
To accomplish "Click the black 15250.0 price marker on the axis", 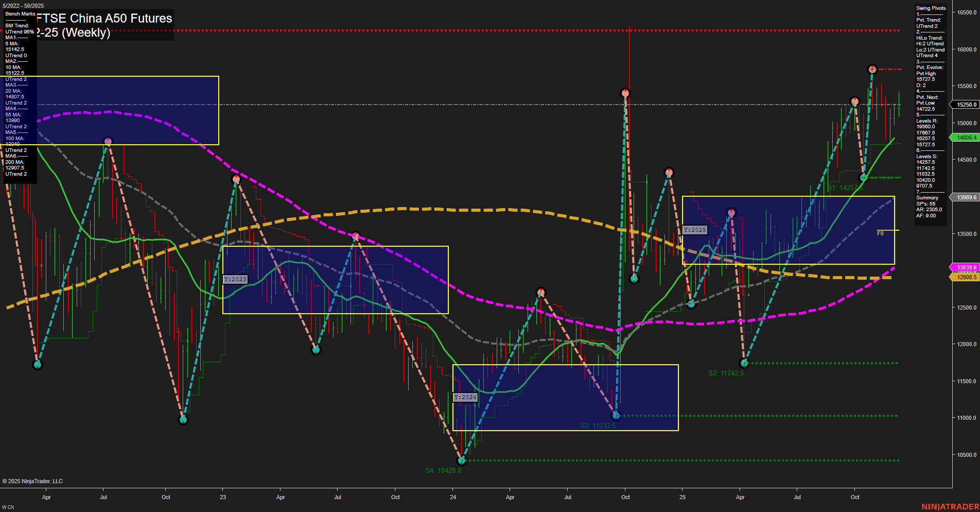I will point(965,105).
